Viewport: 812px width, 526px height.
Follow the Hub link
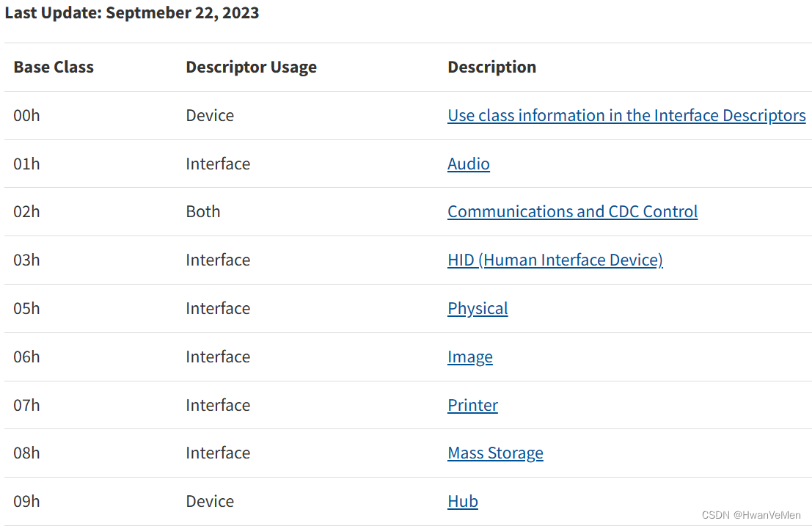click(463, 501)
